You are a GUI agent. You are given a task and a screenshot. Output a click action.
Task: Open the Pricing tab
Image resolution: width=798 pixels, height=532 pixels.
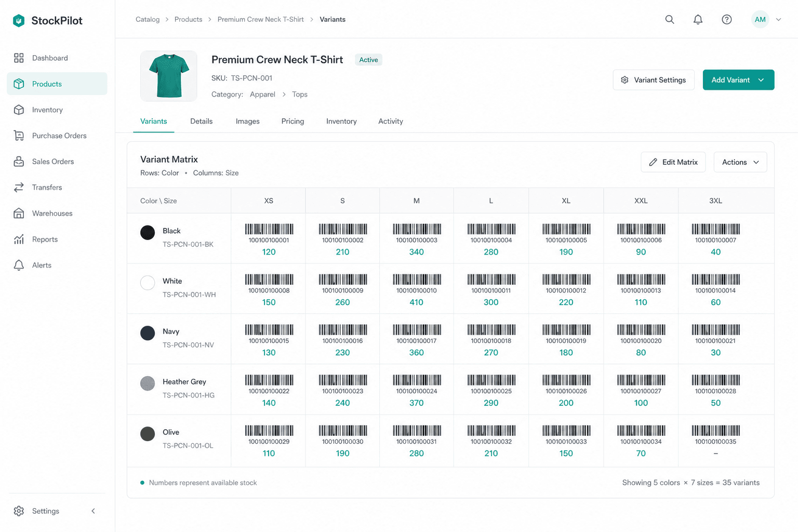pos(293,121)
